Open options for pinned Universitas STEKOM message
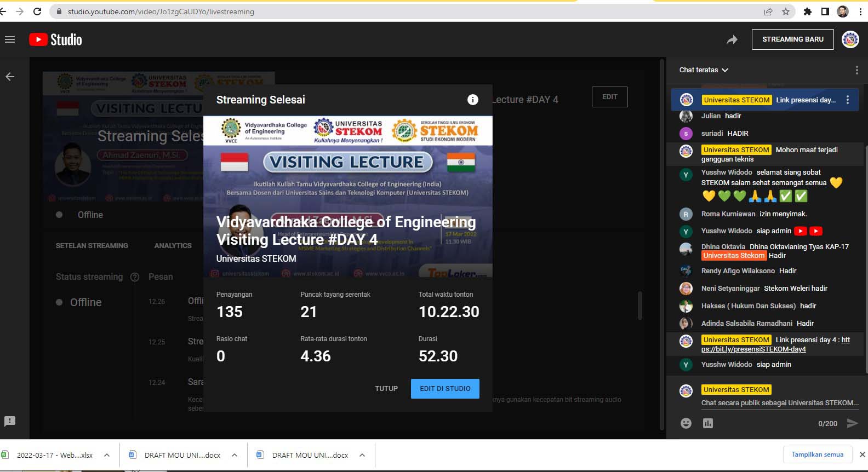868x472 pixels. (848, 100)
